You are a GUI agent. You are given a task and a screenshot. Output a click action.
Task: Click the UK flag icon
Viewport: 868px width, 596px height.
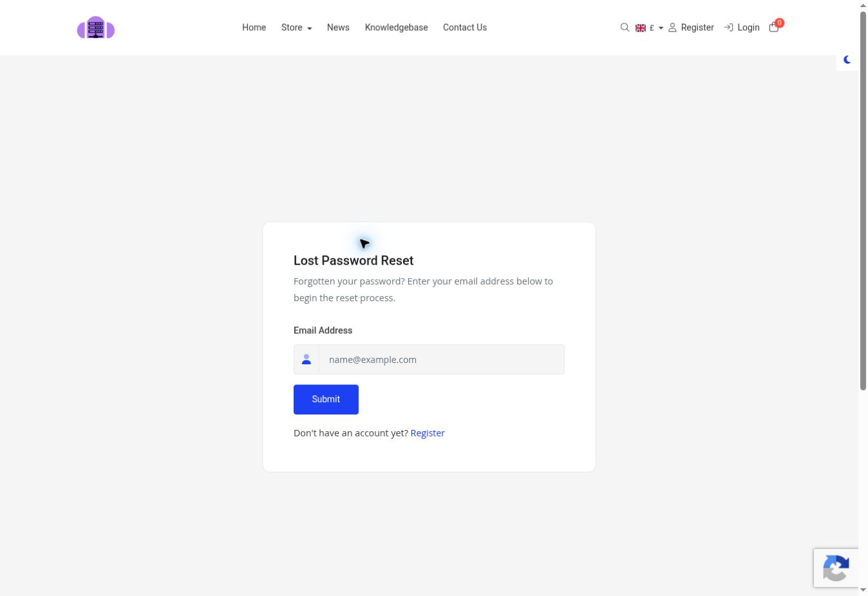[x=641, y=28]
